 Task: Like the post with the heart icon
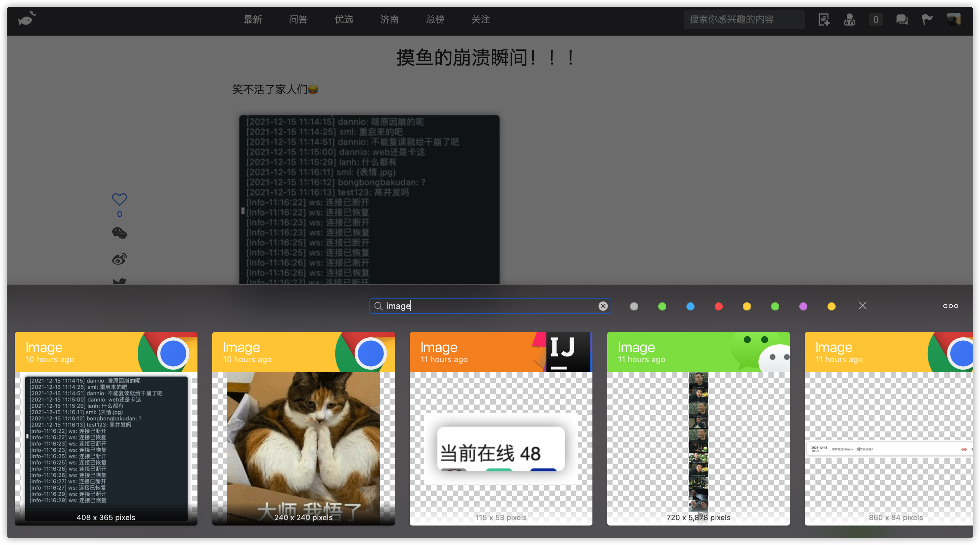120,199
